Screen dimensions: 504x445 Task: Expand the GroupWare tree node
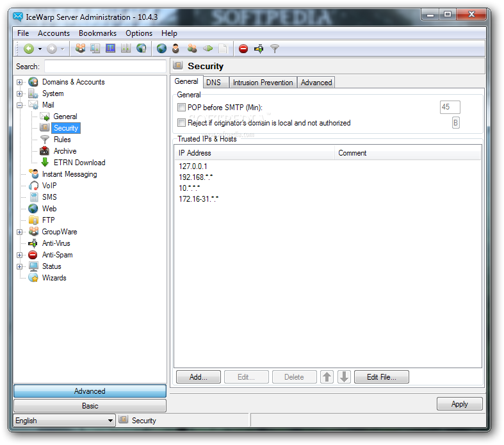(x=20, y=232)
